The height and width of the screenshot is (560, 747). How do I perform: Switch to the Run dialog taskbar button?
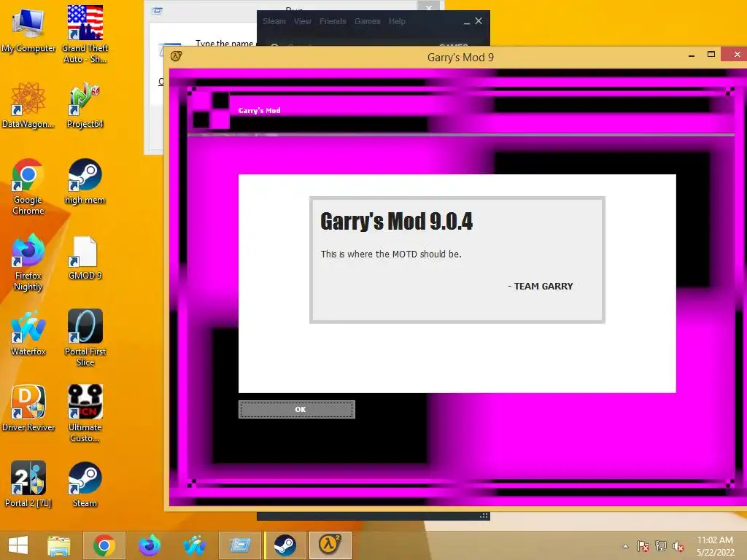point(240,545)
